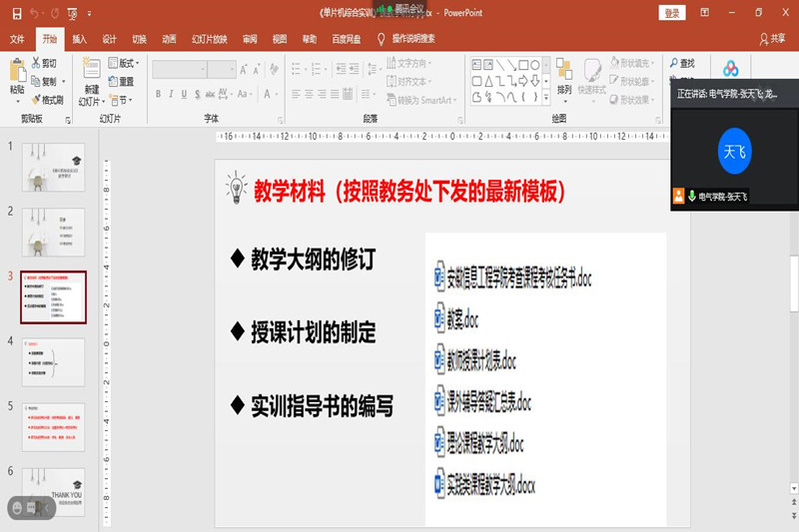
Task: Click the increase font size icon
Action: (244, 70)
